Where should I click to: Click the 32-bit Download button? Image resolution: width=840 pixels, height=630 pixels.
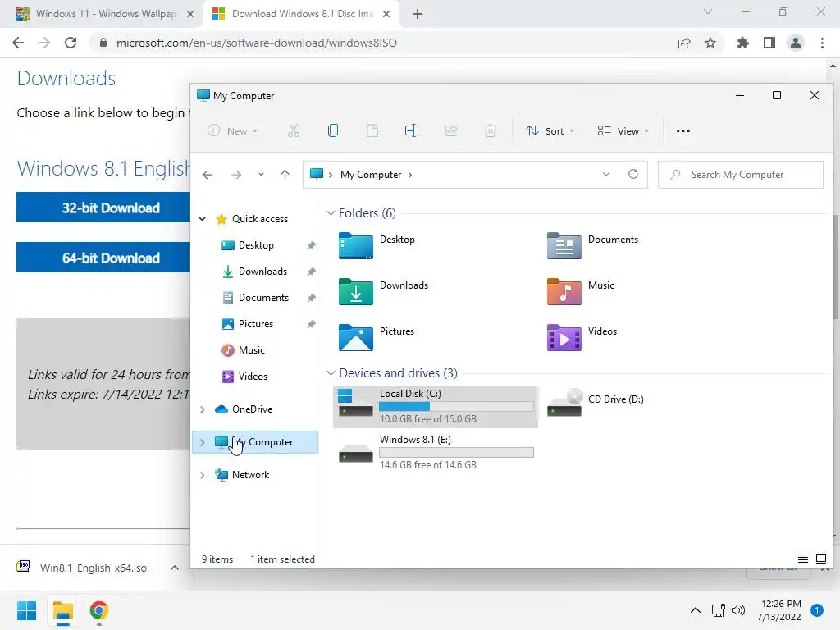[x=103, y=208]
